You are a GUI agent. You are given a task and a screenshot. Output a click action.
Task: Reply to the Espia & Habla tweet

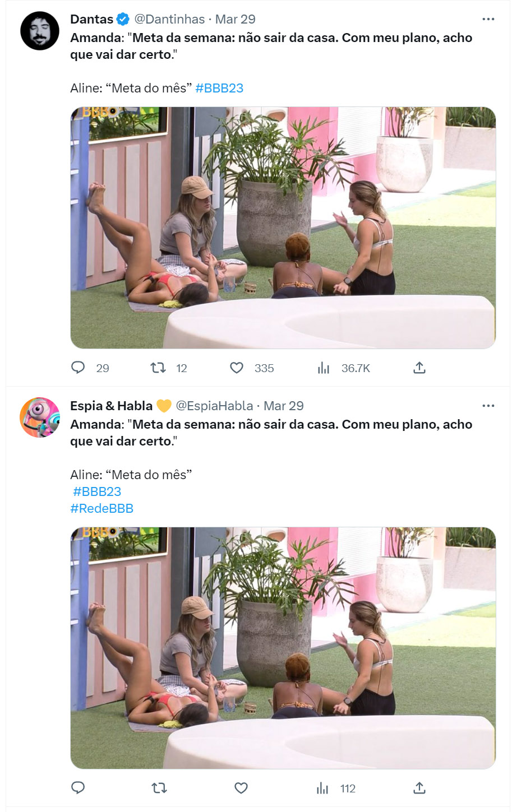click(78, 788)
